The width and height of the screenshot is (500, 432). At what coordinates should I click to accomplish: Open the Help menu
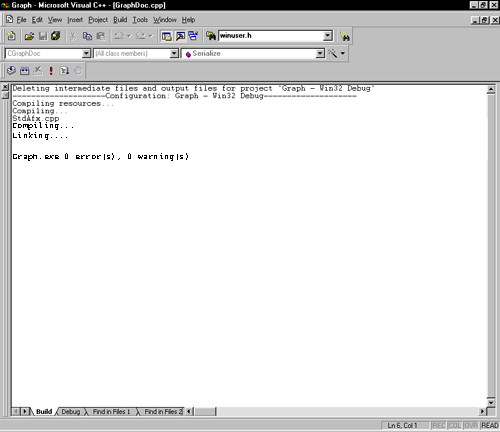pos(188,20)
